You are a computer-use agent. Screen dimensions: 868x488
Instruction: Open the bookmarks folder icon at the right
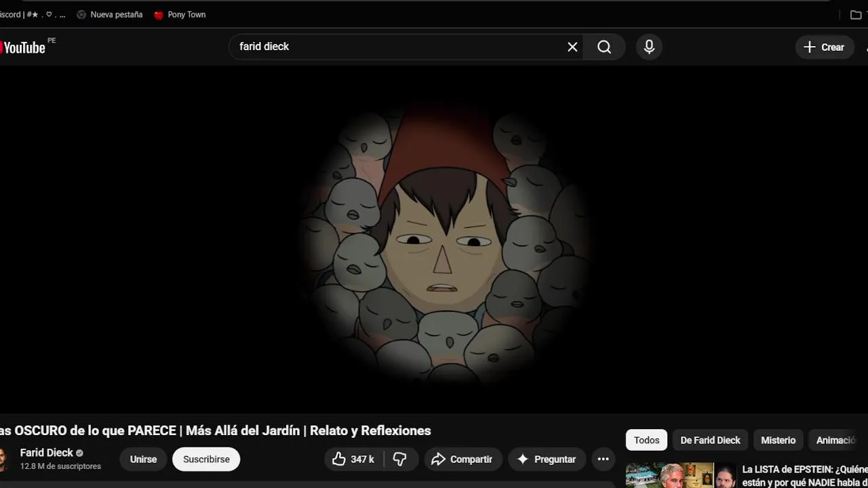click(856, 14)
